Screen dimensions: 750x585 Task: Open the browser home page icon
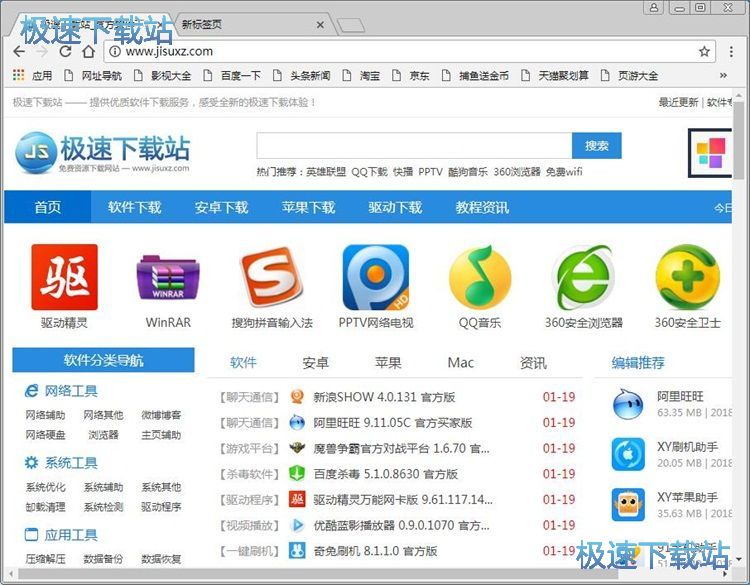(x=88, y=51)
